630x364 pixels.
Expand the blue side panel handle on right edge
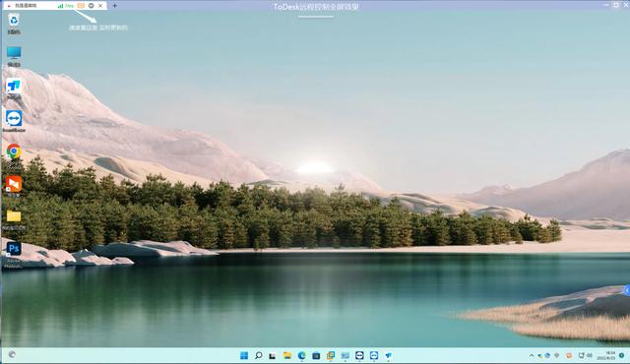click(x=627, y=290)
